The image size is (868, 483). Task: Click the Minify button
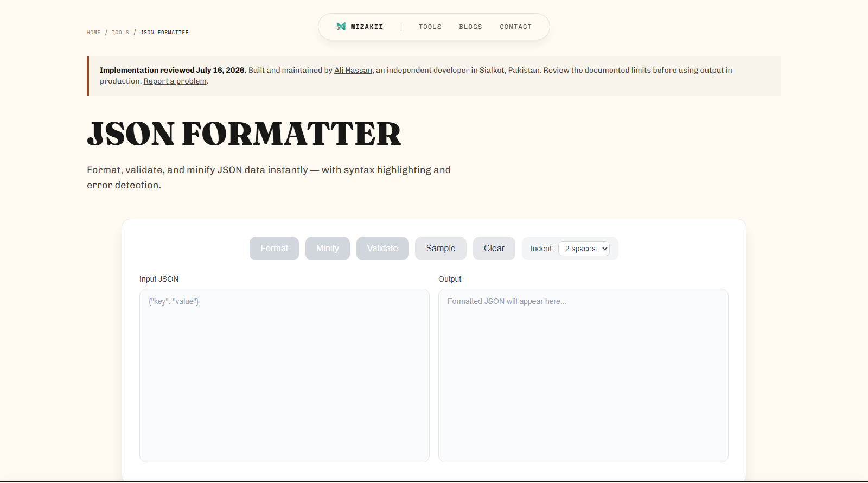click(328, 249)
